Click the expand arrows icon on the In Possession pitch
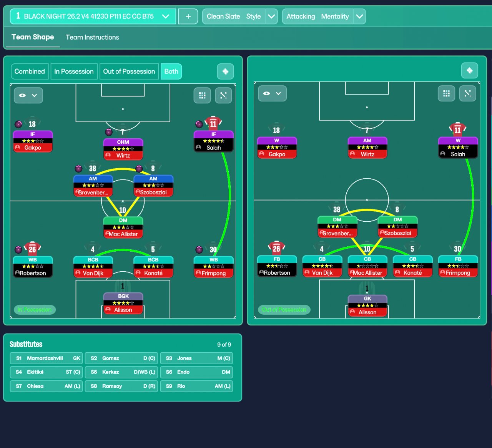The height and width of the screenshot is (448, 492). [x=223, y=95]
